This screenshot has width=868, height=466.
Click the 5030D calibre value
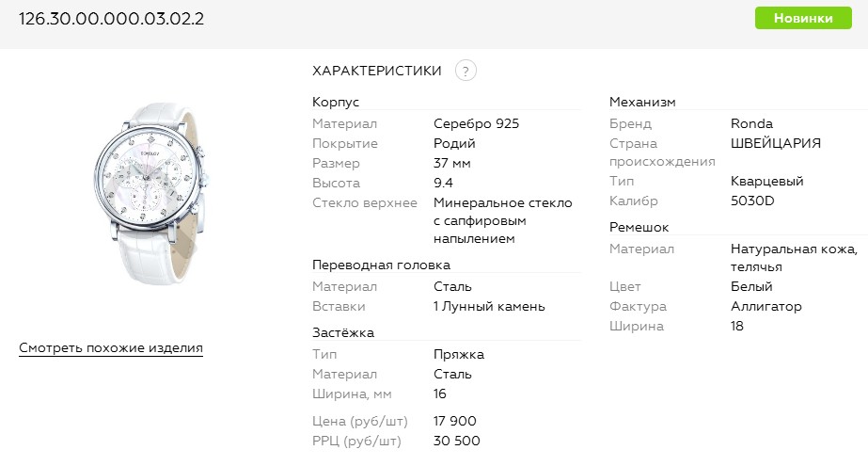(753, 201)
